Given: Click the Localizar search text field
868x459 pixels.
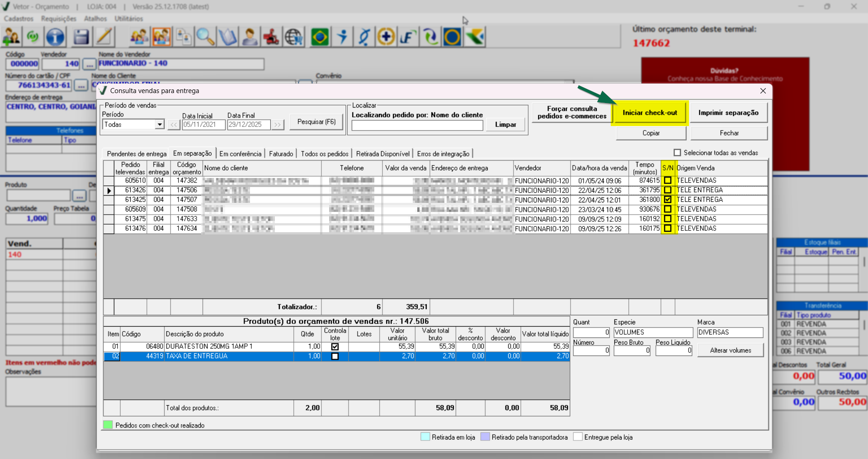Looking at the screenshot, I should click(x=417, y=125).
